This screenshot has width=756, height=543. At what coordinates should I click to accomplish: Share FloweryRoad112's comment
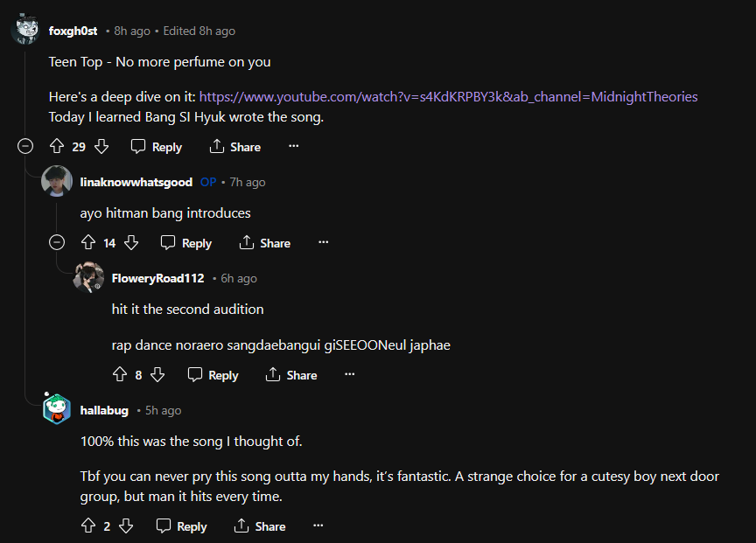291,375
